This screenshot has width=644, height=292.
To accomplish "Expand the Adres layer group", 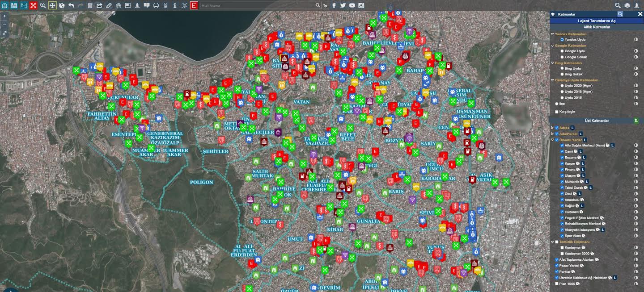I will point(552,128).
